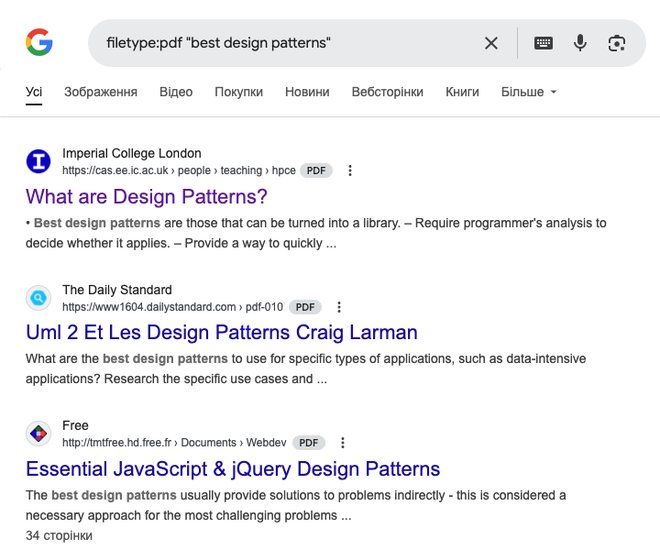Click The Daily Standard favicon
The width and height of the screenshot is (660, 550).
pyautogui.click(x=38, y=298)
